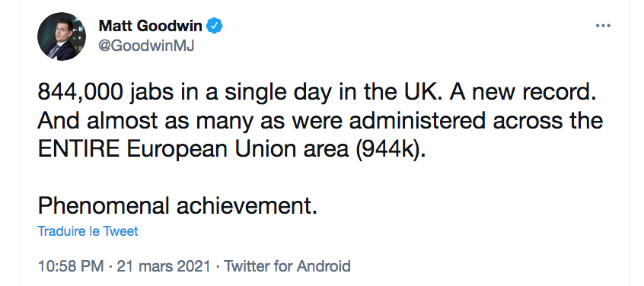Viewport: 644px width, 286px height.
Task: Click the words A new record
Action: 522,94
